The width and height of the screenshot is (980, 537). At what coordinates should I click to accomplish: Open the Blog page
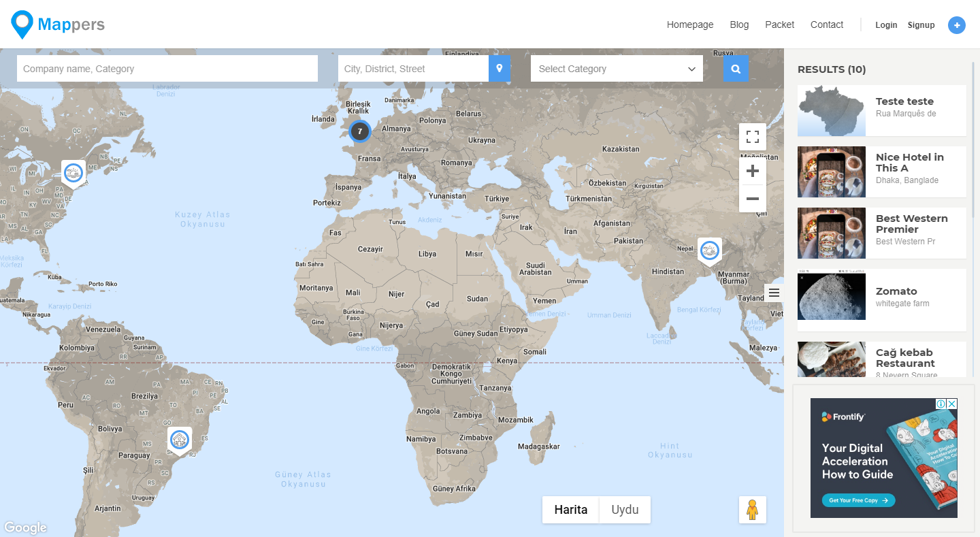[x=739, y=25]
